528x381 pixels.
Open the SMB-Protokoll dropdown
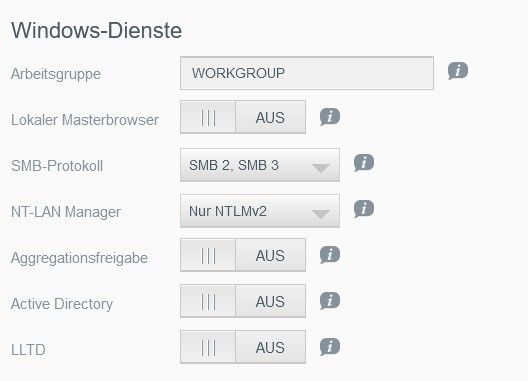pyautogui.click(x=260, y=165)
